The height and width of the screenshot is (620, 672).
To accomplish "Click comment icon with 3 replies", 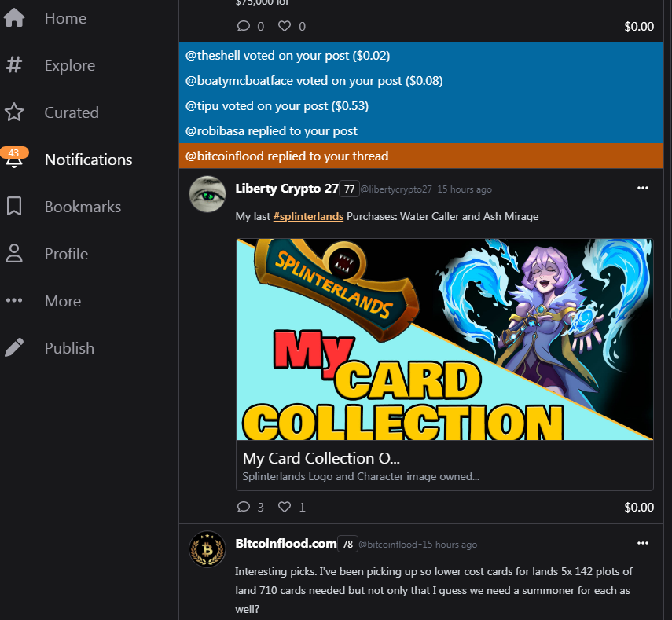I will 244,508.
